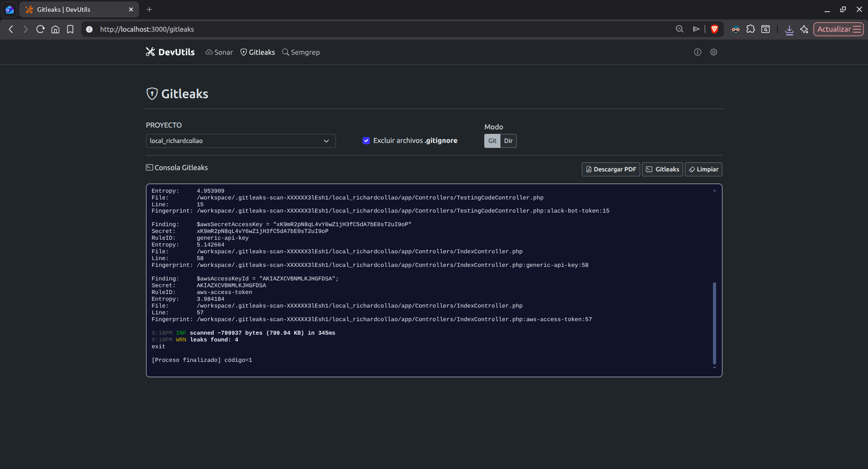The image size is (868, 469).
Task: Click the slack-bot-token:15 fingerprint line
Action: pos(380,211)
